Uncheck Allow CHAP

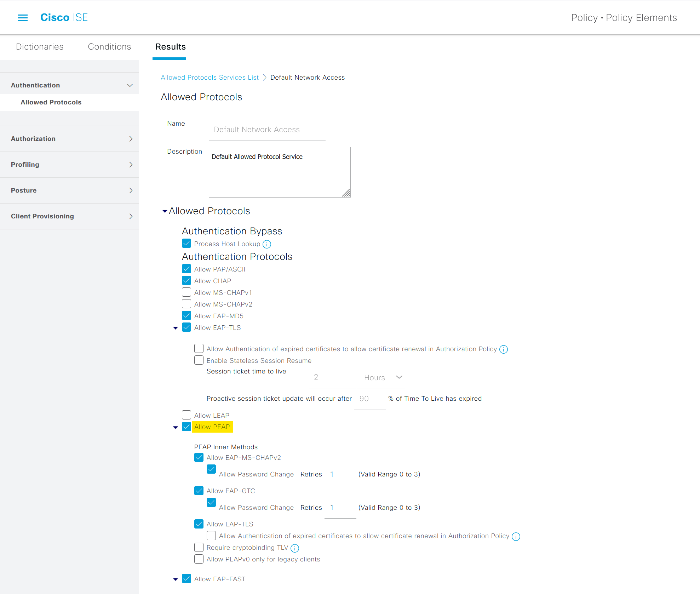[187, 280]
